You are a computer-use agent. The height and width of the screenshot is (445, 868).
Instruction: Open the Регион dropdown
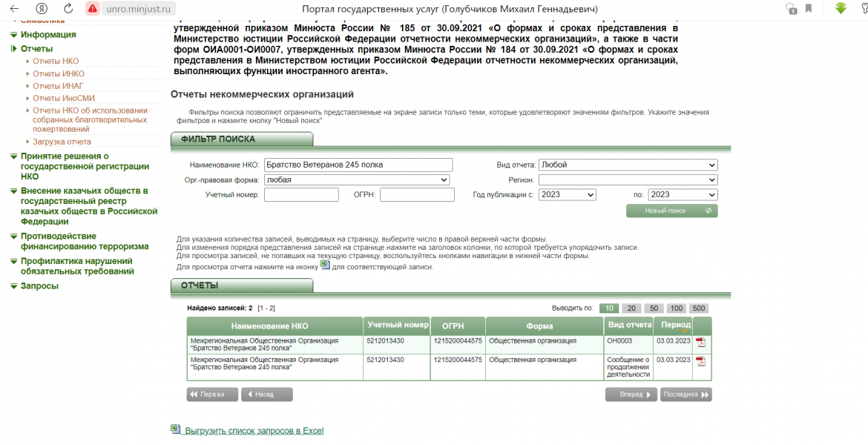pos(628,180)
